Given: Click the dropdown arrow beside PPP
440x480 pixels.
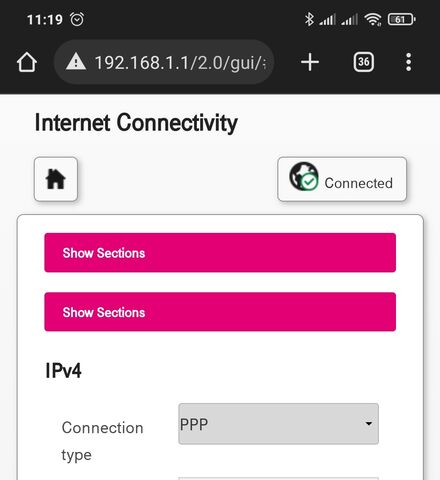Looking at the screenshot, I should (368, 424).
